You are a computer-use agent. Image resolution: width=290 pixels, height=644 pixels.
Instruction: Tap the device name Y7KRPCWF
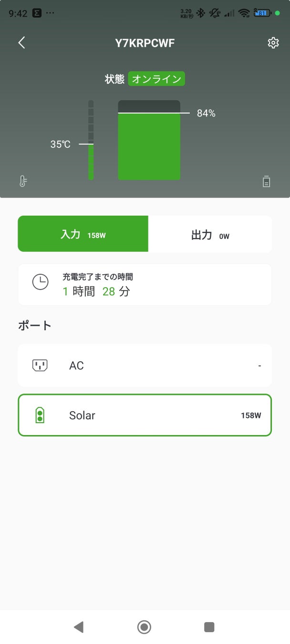145,43
